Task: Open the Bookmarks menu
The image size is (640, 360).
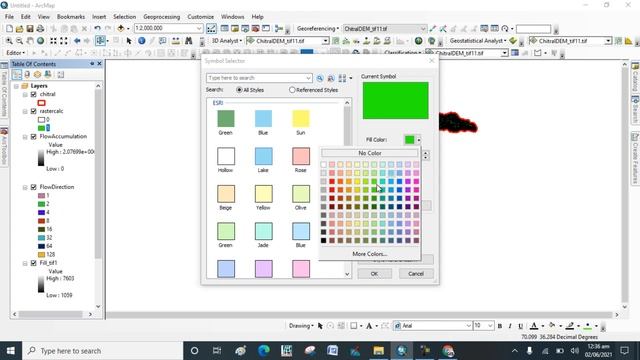Action: [x=71, y=17]
